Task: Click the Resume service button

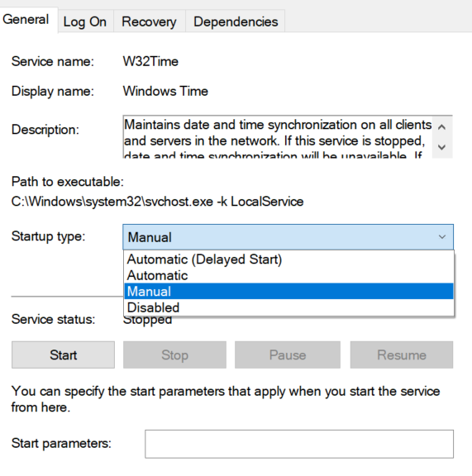Action: coord(402,355)
